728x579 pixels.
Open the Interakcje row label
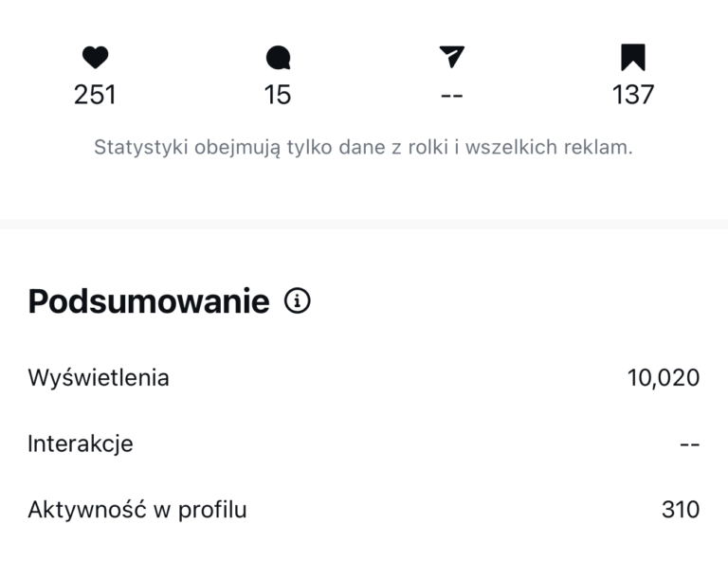81,443
